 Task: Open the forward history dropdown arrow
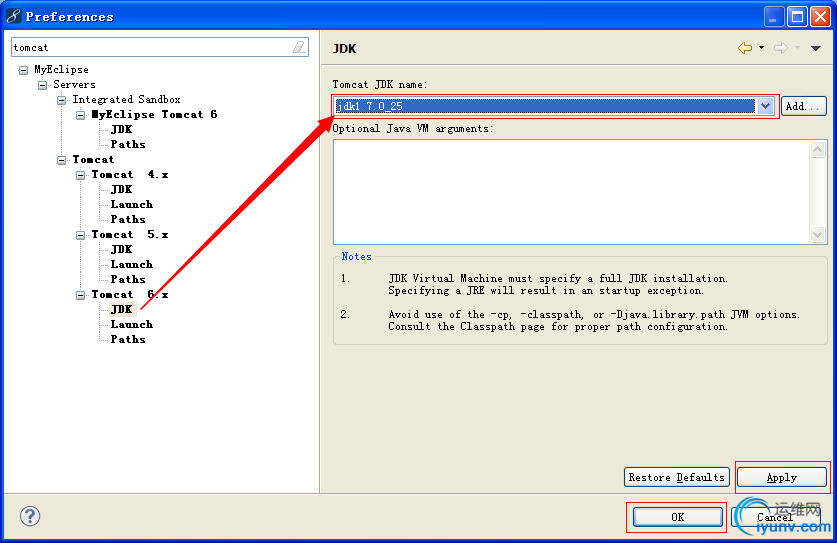point(797,48)
